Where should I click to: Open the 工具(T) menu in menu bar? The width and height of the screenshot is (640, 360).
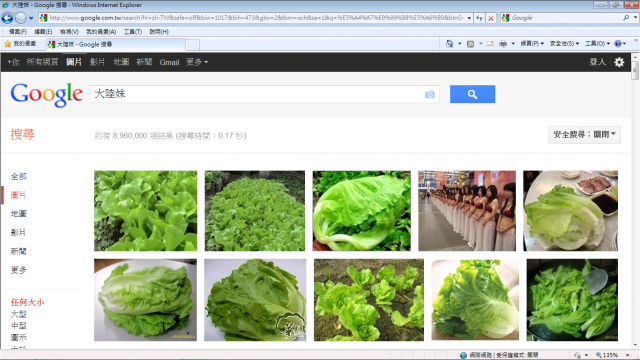133,32
